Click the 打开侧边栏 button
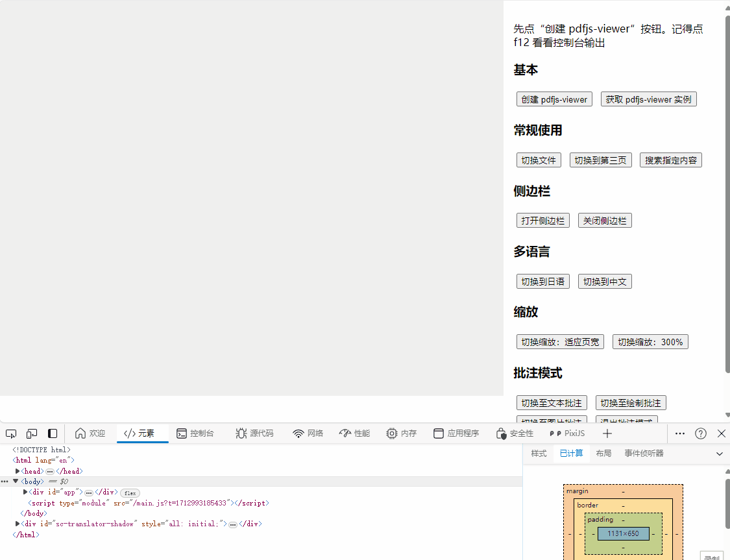Viewport: 730px width, 560px height. coord(543,221)
